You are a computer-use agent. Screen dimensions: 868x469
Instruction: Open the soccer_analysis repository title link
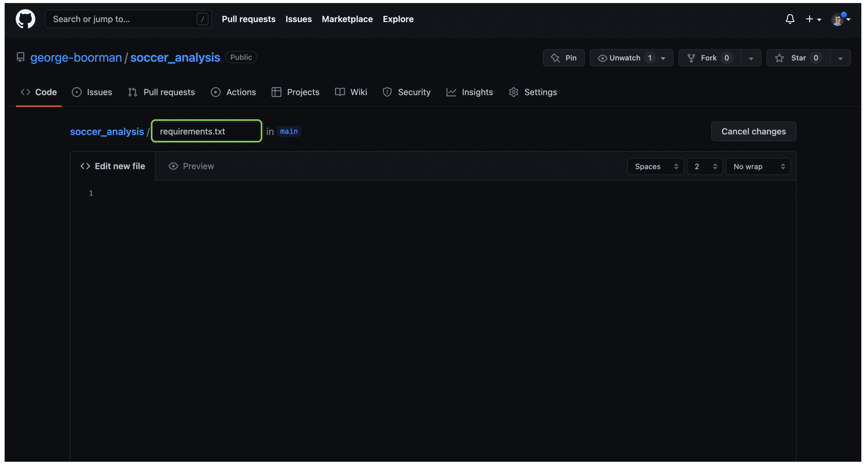coord(175,57)
